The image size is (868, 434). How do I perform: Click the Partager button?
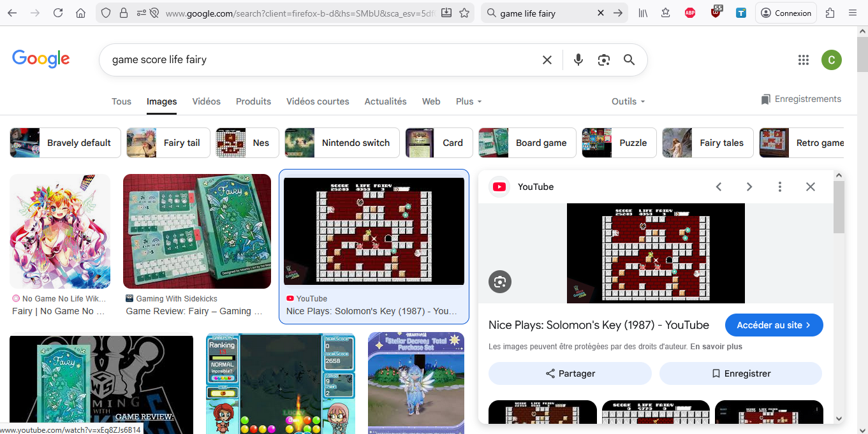570,373
